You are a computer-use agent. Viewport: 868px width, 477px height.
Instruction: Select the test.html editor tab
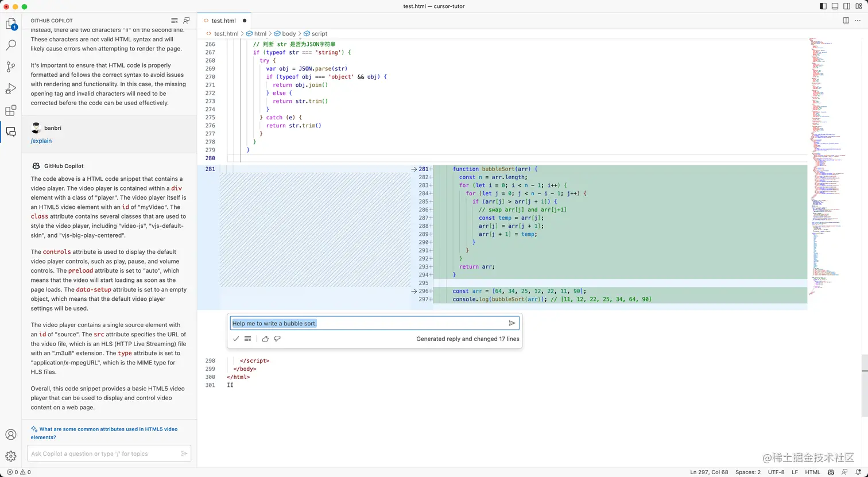click(224, 21)
